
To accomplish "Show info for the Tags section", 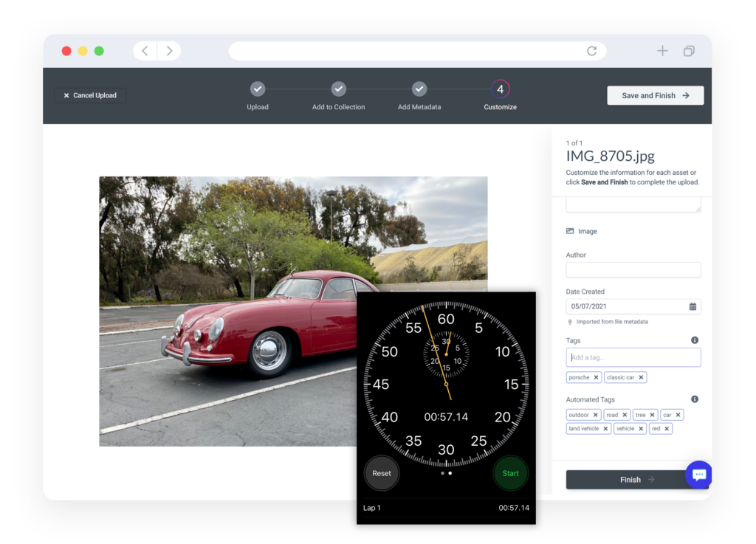I will pos(694,340).
